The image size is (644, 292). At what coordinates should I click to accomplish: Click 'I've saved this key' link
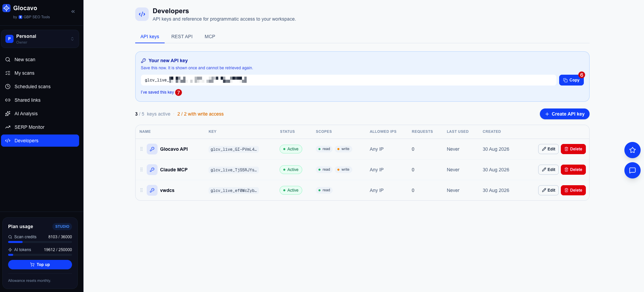click(x=157, y=92)
